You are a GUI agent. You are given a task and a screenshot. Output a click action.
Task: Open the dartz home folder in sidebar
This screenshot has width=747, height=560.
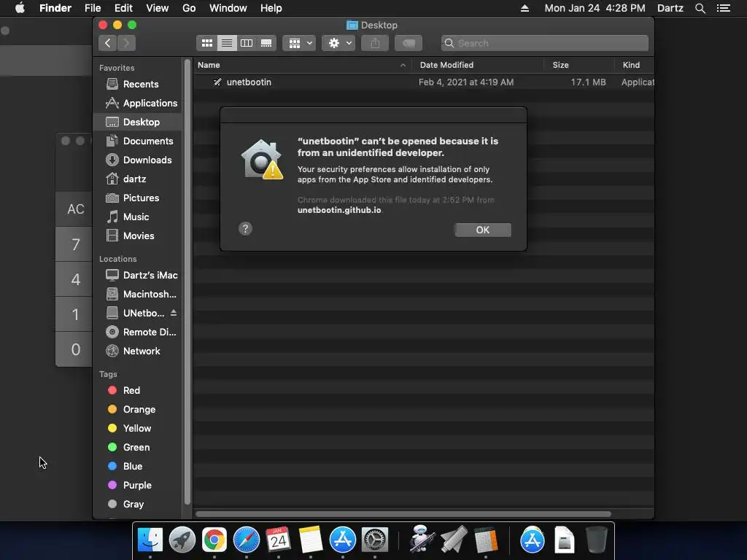point(137,179)
